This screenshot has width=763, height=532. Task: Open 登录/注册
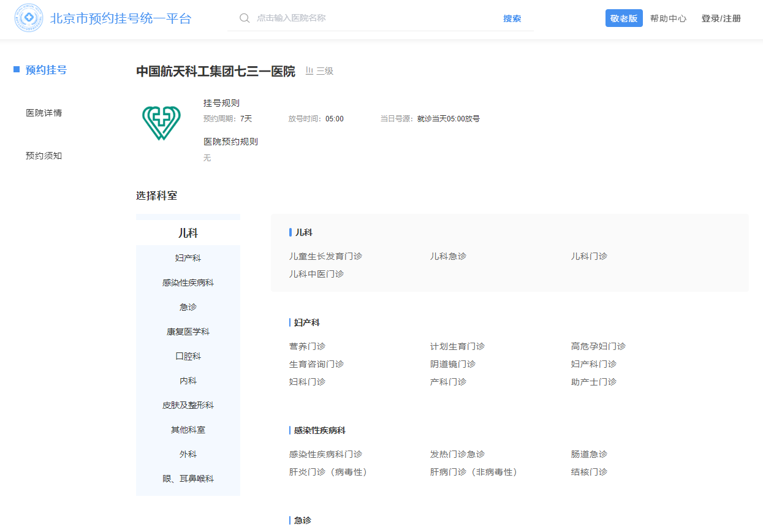coord(721,18)
